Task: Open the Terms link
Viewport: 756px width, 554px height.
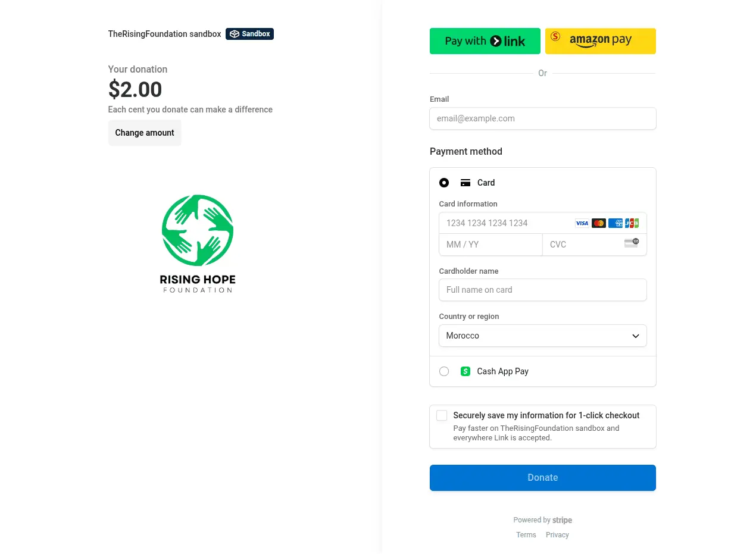Action: [x=526, y=535]
